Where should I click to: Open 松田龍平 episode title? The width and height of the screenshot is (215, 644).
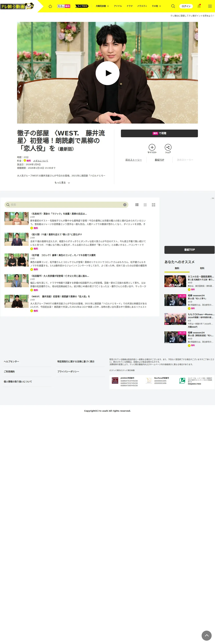[x=60, y=276]
